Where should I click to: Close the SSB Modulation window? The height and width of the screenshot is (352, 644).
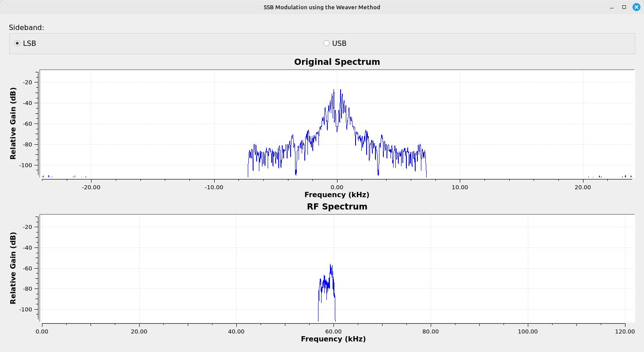coord(636,7)
